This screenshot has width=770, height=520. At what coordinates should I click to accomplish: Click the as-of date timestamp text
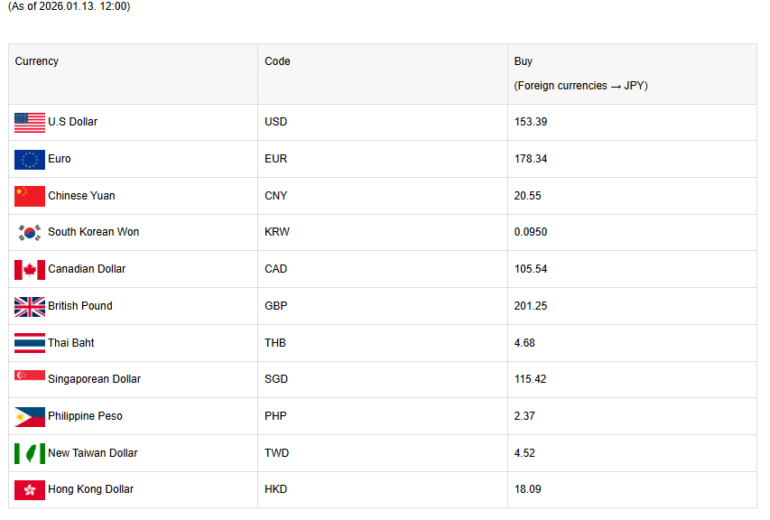69,7
